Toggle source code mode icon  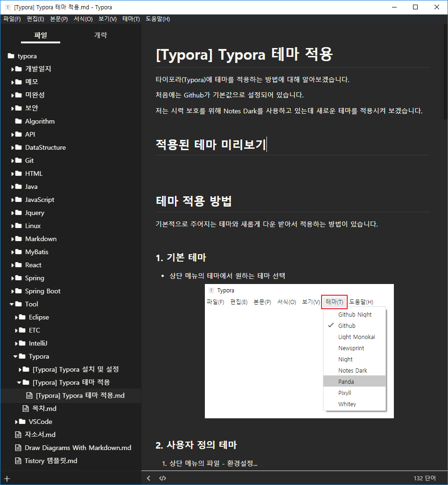point(162,478)
